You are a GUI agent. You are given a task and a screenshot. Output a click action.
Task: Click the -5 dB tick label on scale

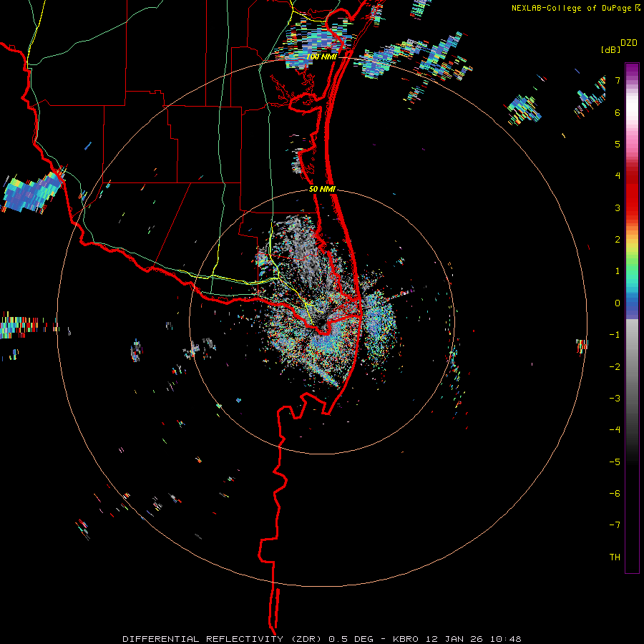(615, 462)
